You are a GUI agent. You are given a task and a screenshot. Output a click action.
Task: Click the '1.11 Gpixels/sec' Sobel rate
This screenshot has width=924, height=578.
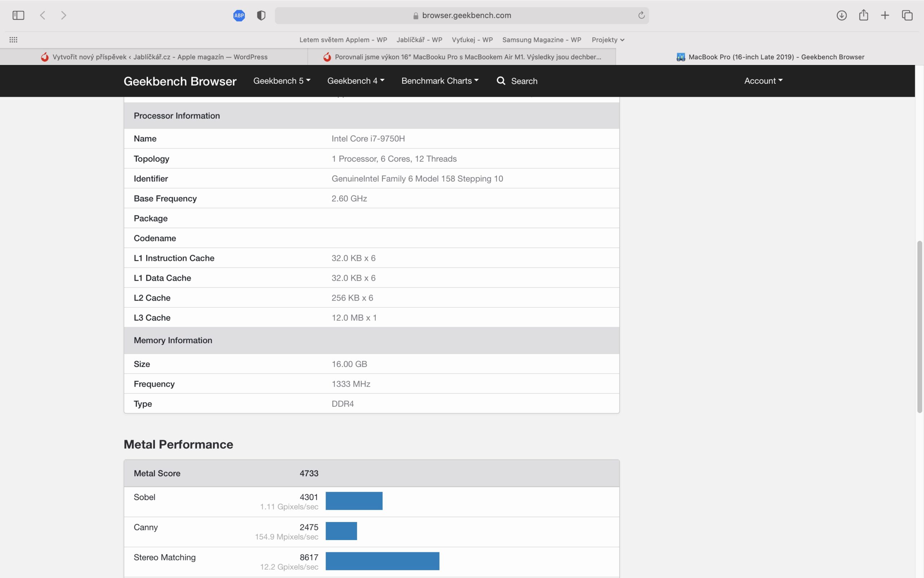point(289,507)
